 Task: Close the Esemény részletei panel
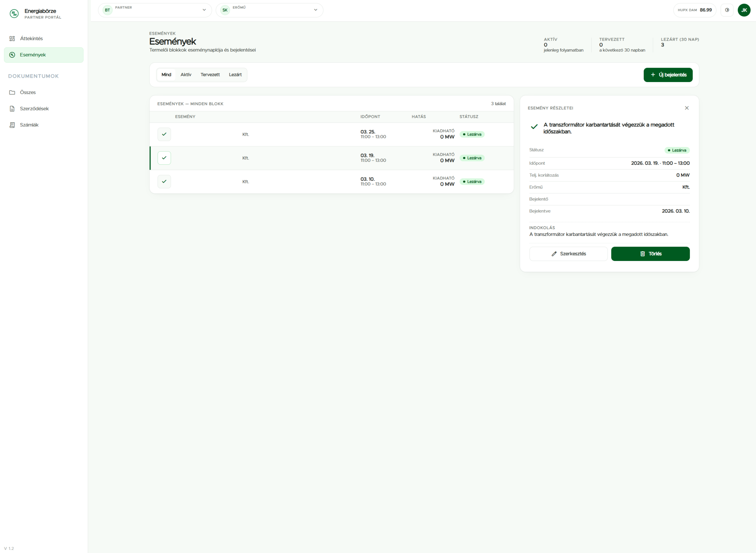point(686,108)
